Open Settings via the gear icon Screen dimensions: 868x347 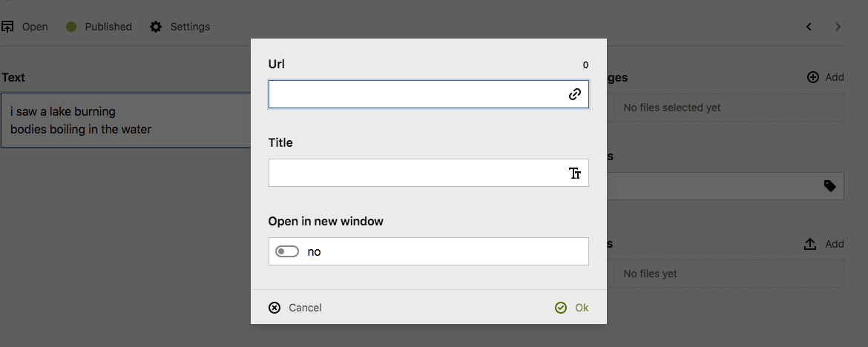156,27
